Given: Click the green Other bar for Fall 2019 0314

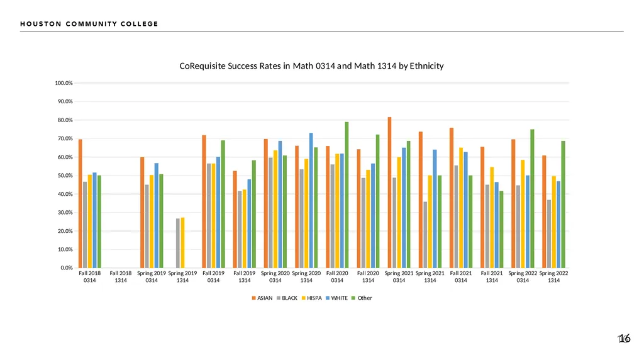Looking at the screenshot, I should (223, 204).
